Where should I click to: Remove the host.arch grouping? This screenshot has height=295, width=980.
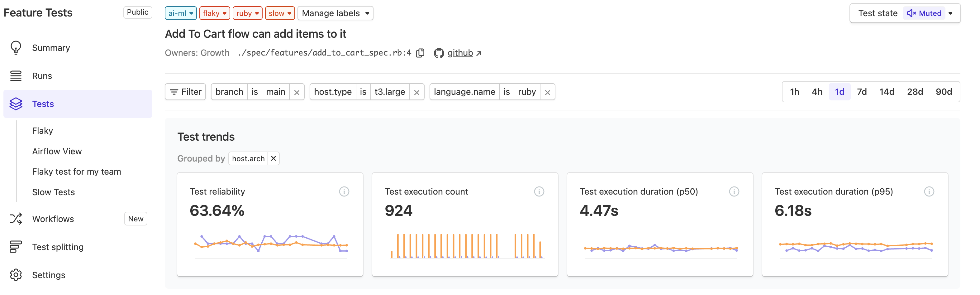(273, 158)
